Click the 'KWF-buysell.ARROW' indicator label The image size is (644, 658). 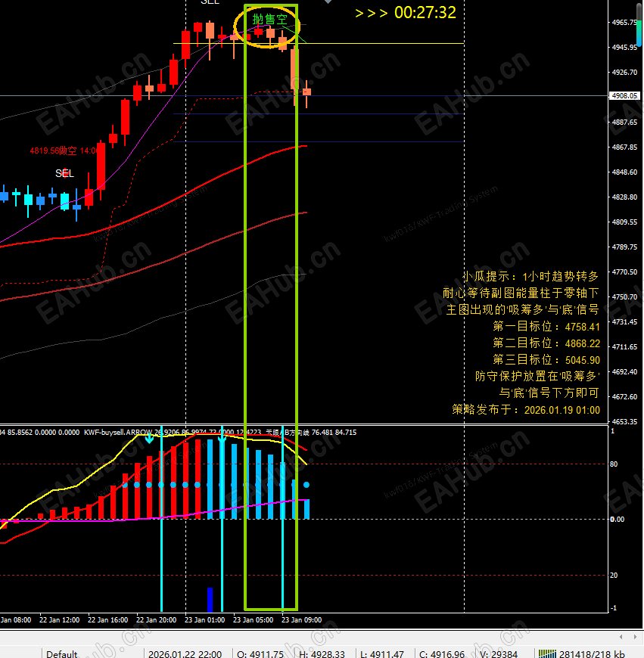pyautogui.click(x=118, y=432)
